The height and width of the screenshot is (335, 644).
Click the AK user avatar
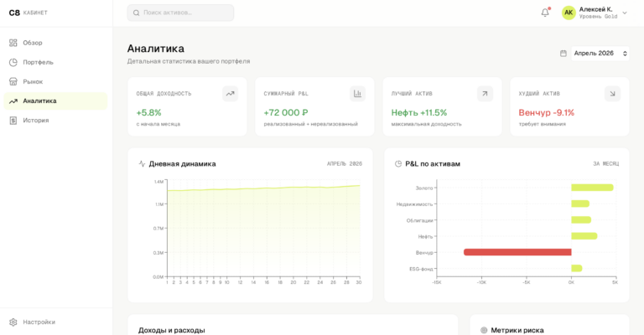pyautogui.click(x=569, y=13)
